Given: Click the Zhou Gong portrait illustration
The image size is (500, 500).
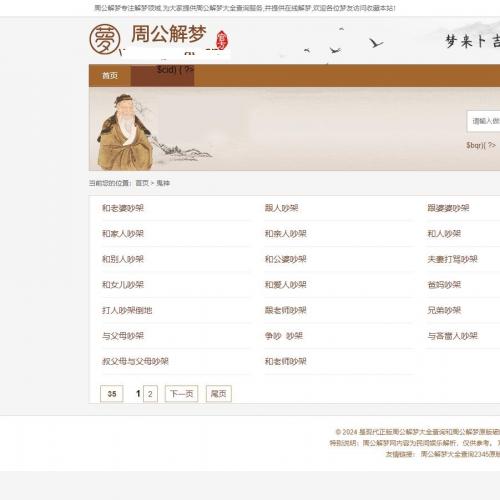Looking at the screenshot, I should (x=125, y=132).
